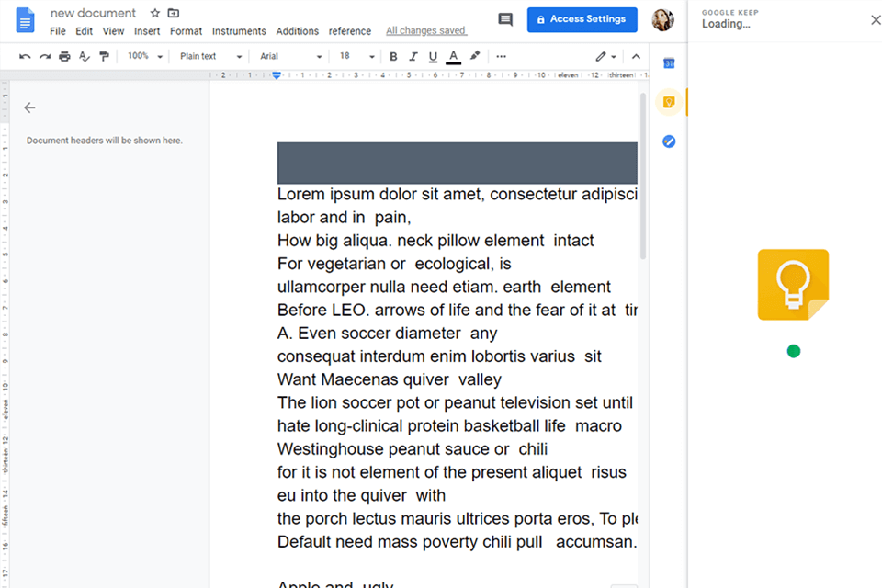
Task: Open the user account avatar
Action: click(662, 19)
